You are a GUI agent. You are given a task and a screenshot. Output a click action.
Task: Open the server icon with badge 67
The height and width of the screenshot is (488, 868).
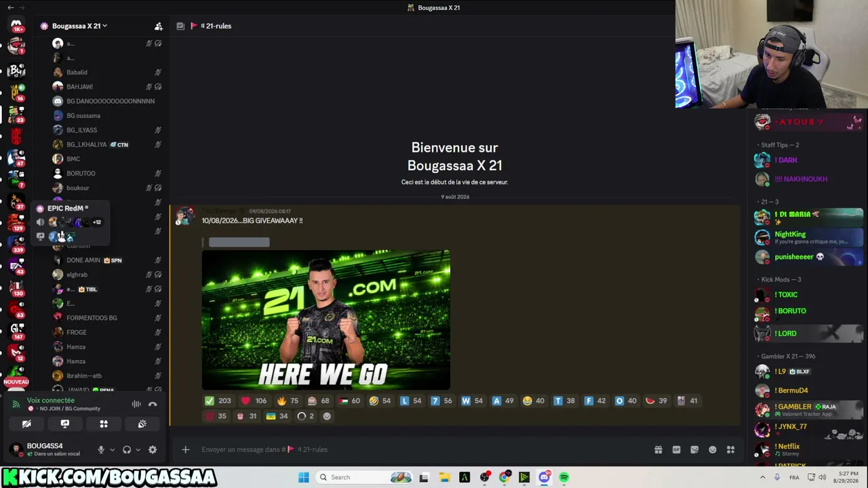click(16, 157)
